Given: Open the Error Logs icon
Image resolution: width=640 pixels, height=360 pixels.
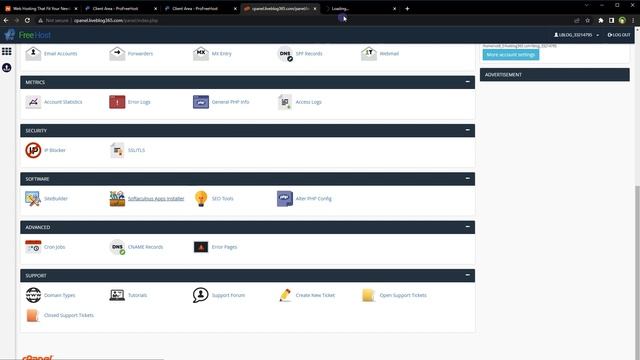Looking at the screenshot, I should pyautogui.click(x=117, y=102).
